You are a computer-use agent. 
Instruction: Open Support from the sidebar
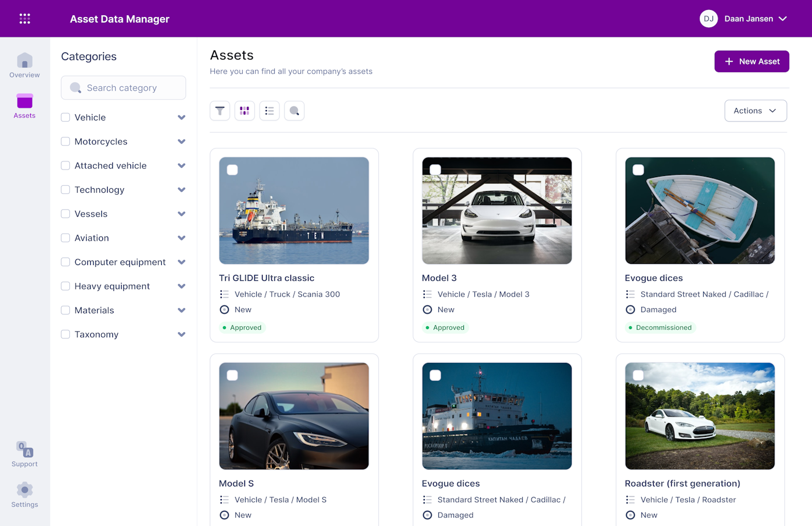[x=24, y=454]
